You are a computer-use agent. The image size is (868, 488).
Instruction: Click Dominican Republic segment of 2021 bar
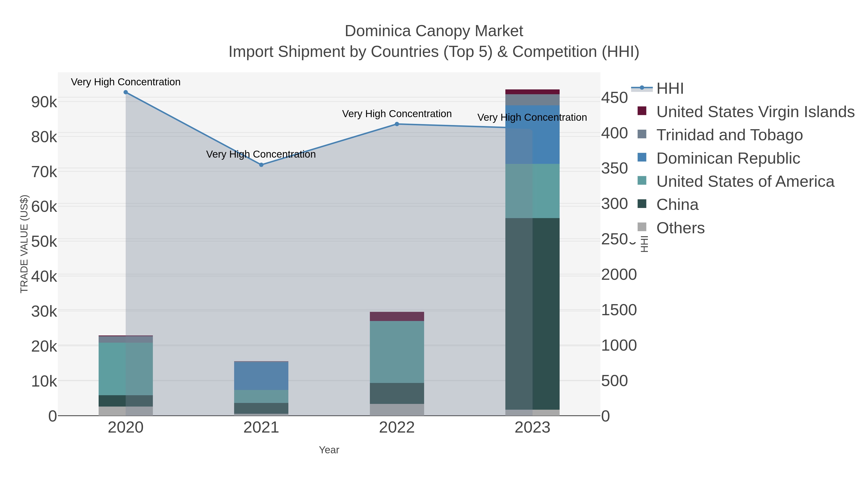pos(261,376)
